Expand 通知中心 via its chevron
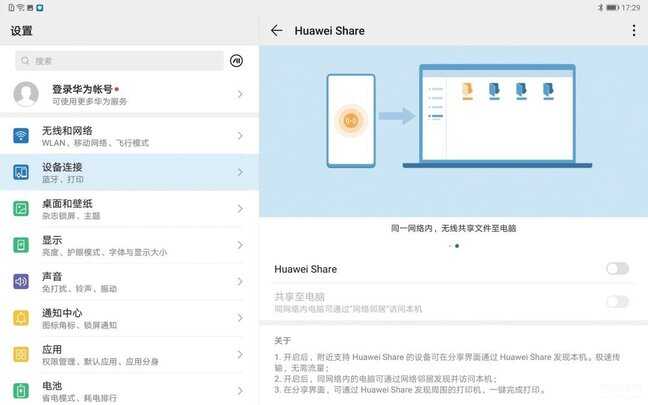This screenshot has width=648, height=405. click(240, 318)
